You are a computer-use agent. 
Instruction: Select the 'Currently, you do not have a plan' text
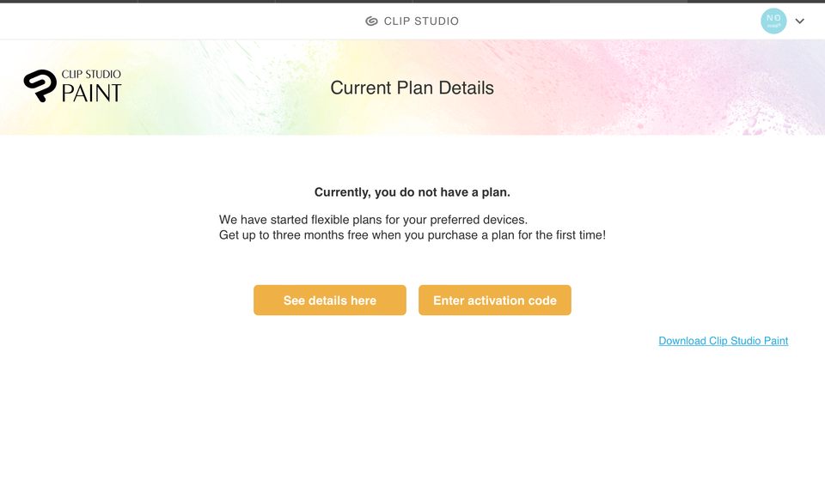412,191
